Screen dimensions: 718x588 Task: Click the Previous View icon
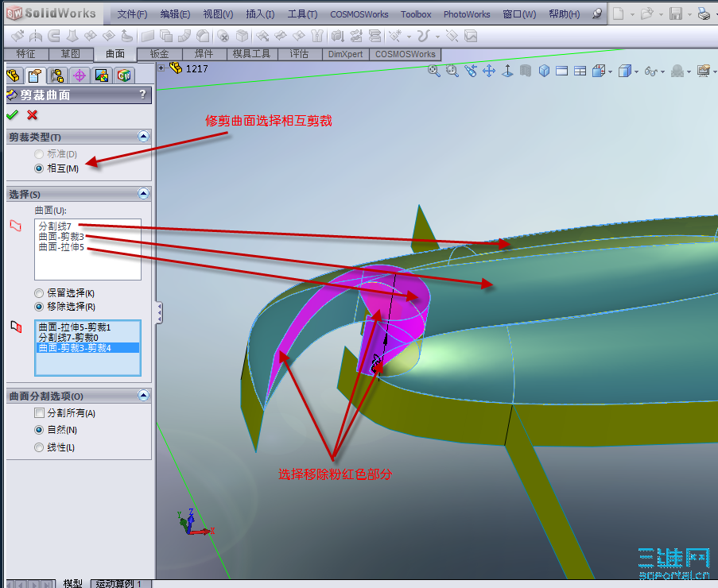click(x=471, y=71)
